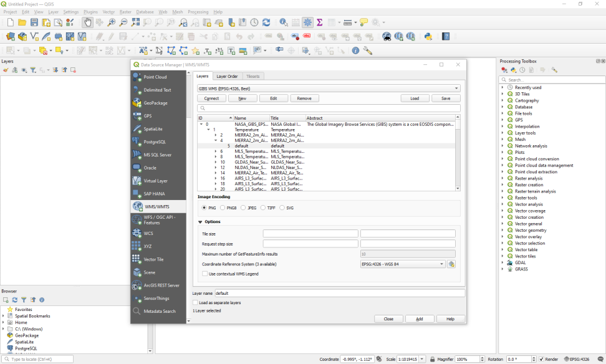Click the layer filter search field
The height and width of the screenshot is (364, 606).
tap(329, 108)
